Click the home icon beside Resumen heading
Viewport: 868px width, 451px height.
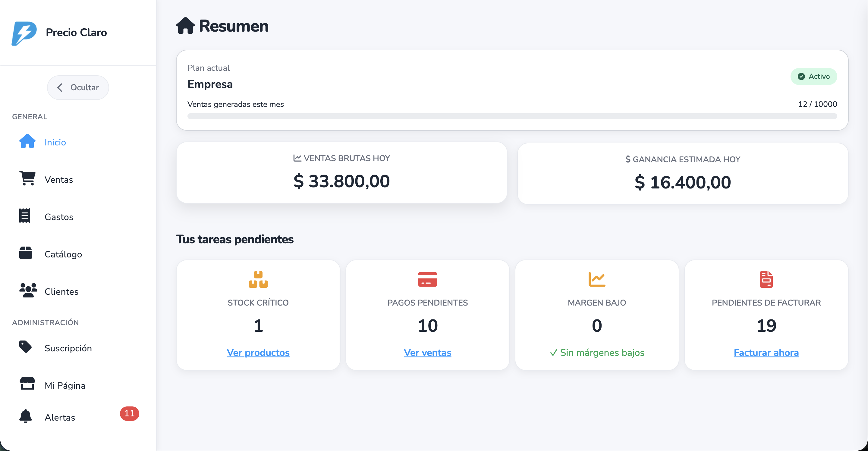point(185,26)
